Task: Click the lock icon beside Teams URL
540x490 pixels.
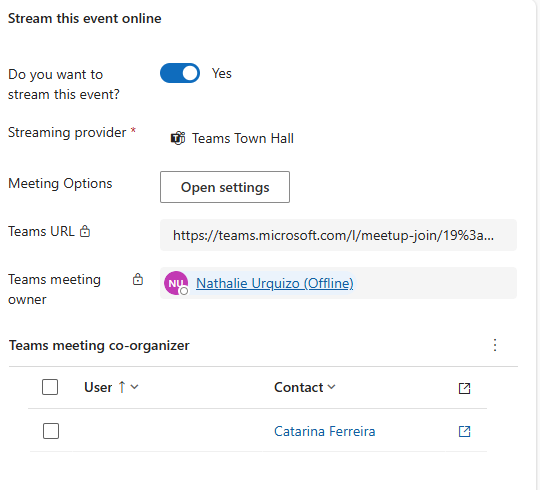Action: click(x=85, y=231)
